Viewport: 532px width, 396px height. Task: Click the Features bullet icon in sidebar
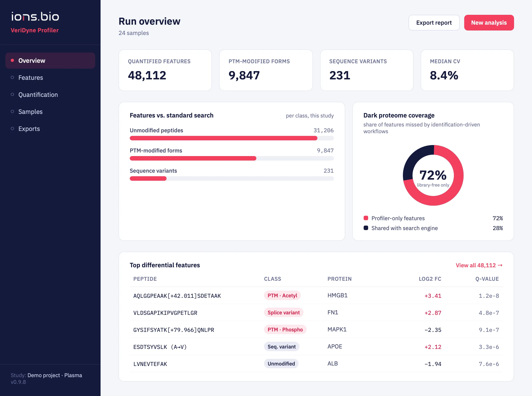pyautogui.click(x=13, y=77)
